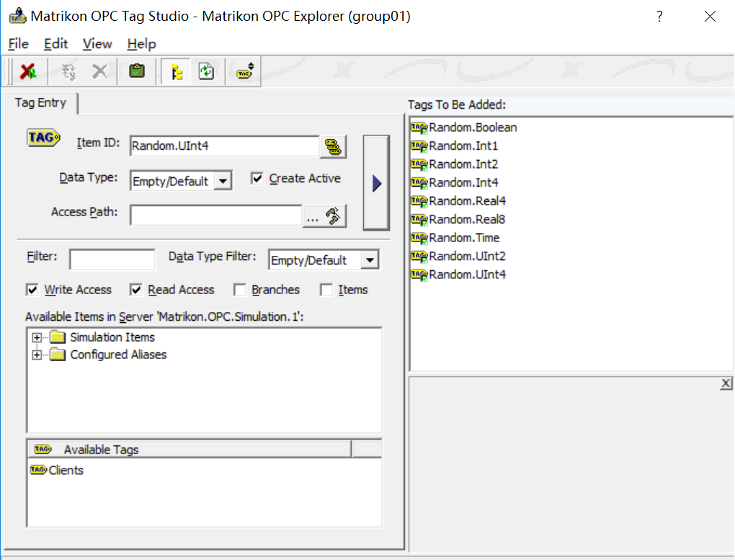Close the lower right pane with X
735x560 pixels.
[x=726, y=383]
